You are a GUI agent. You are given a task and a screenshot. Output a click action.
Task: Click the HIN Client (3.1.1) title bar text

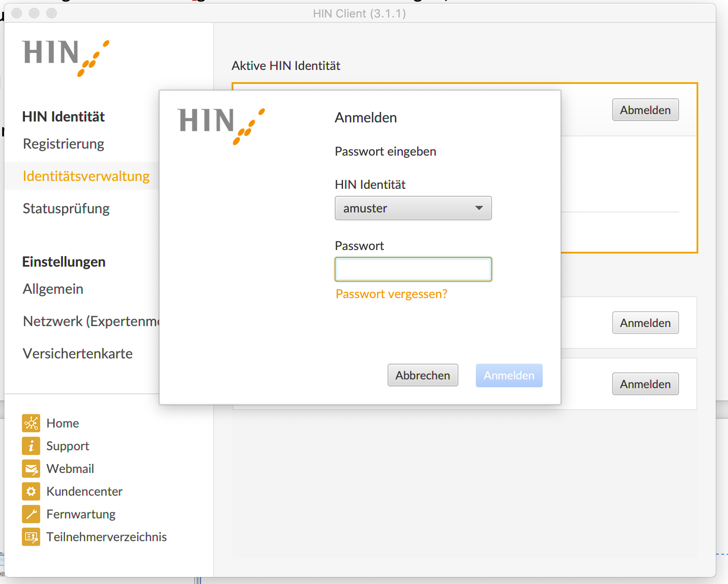[359, 14]
